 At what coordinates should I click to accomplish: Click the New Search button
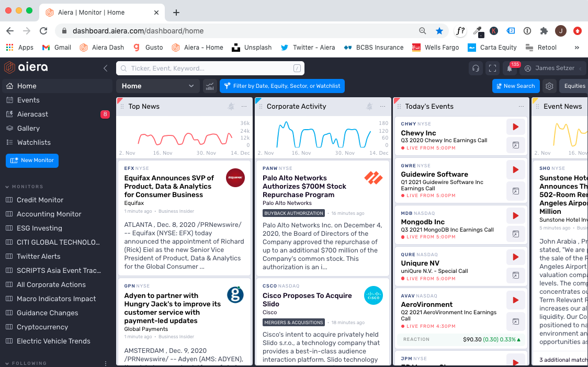coord(516,86)
